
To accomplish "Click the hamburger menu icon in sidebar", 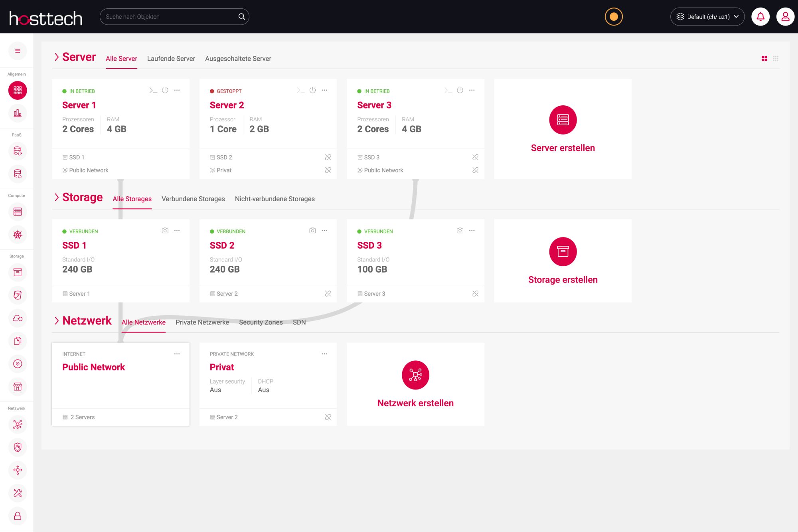I will (x=18, y=51).
